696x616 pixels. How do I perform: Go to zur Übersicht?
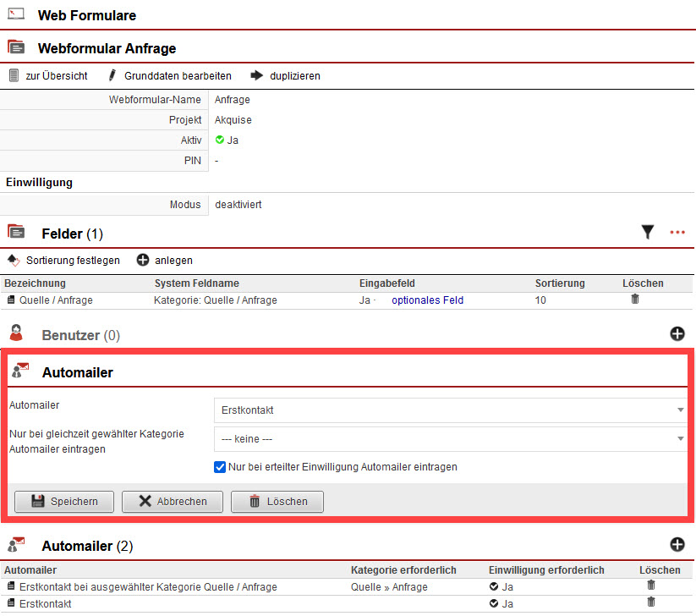(57, 76)
